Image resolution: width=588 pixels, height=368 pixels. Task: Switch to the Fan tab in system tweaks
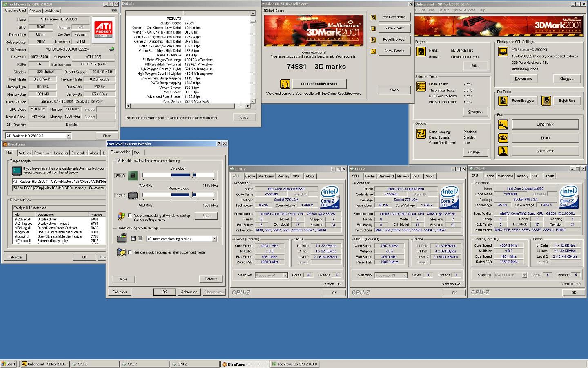pyautogui.click(x=137, y=153)
